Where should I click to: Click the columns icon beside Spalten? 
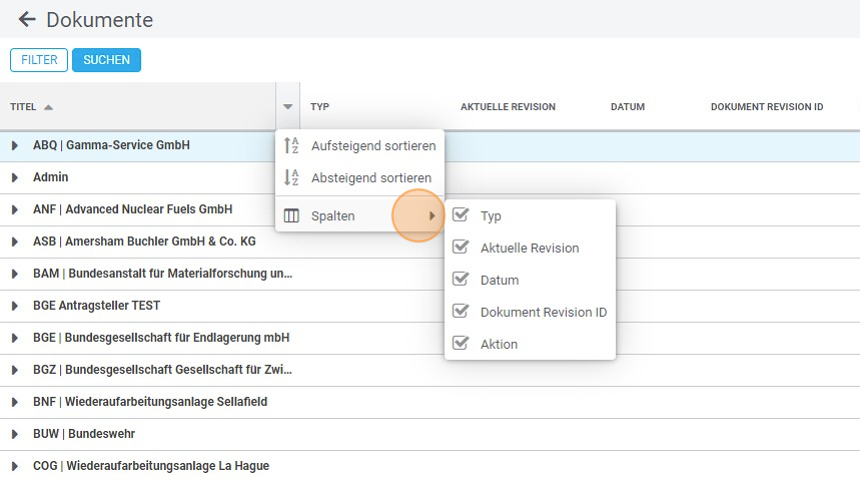[292, 216]
